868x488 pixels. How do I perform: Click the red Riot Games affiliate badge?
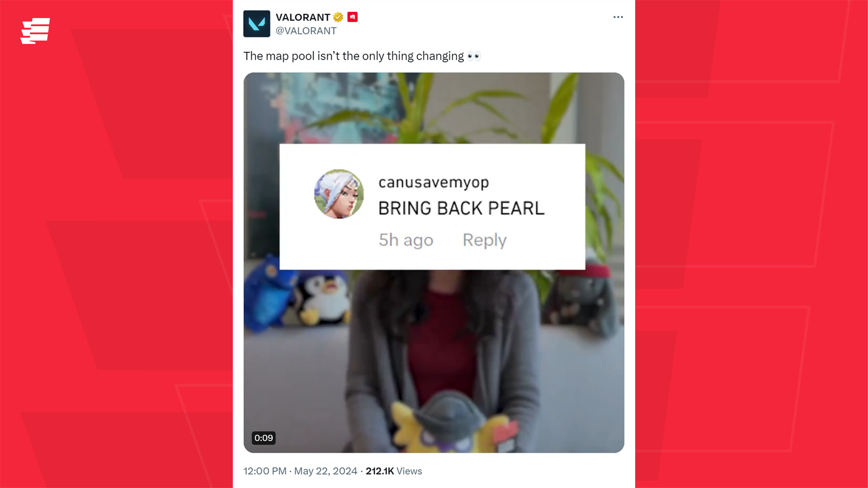(x=353, y=17)
